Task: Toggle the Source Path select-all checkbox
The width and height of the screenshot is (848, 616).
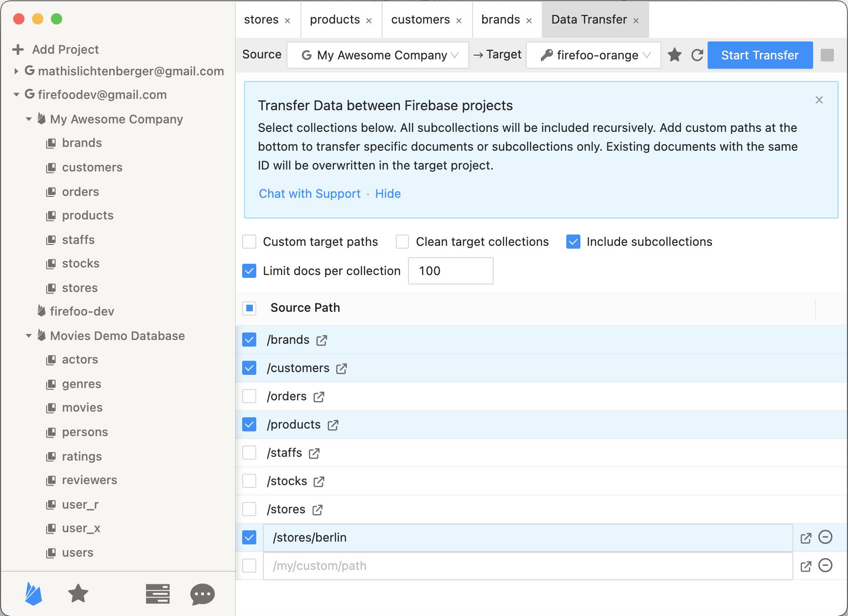Action: (x=249, y=308)
